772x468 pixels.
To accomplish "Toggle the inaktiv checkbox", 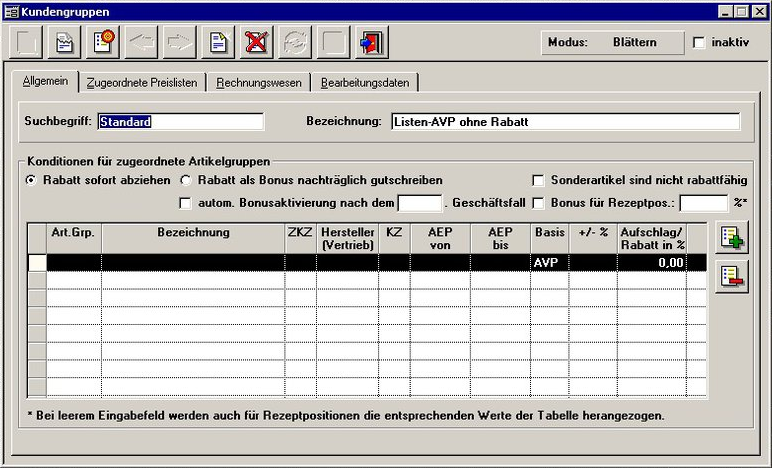I will pos(699,43).
